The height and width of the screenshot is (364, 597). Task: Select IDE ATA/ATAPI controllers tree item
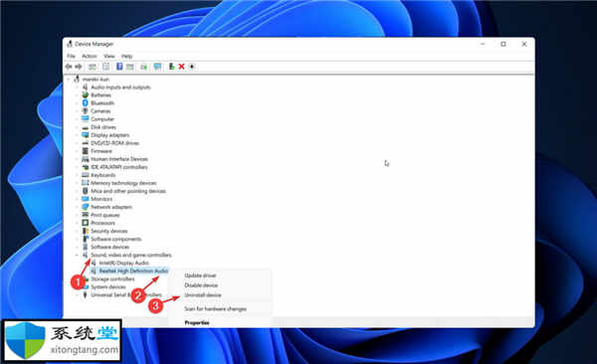119,167
